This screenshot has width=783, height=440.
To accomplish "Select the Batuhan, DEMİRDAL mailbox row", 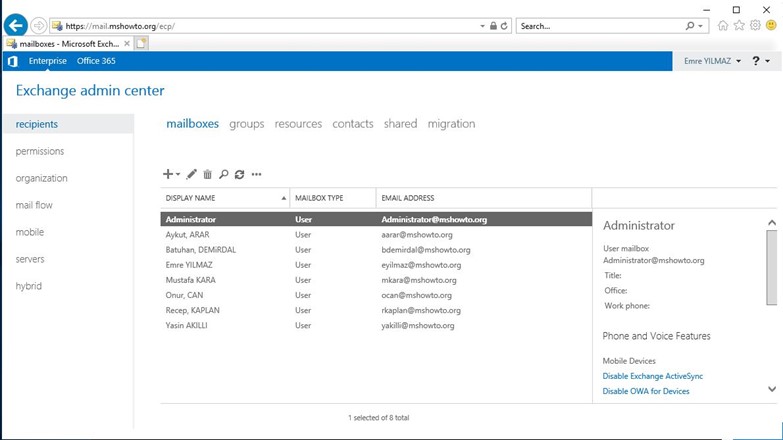I will 376,250.
